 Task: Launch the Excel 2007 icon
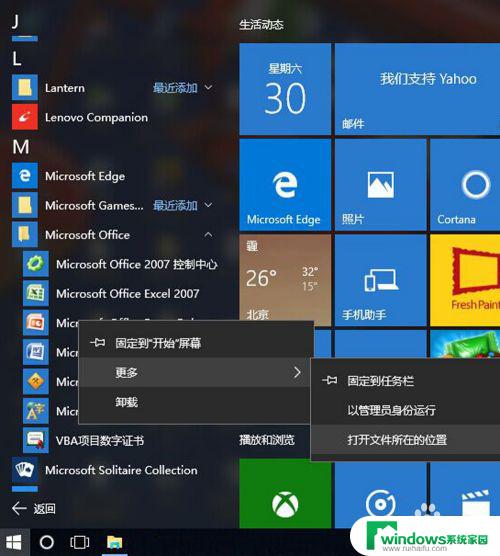(x=35, y=294)
